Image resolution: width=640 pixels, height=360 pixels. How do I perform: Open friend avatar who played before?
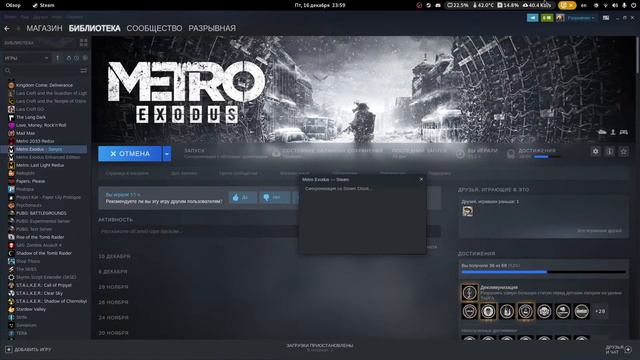click(x=468, y=211)
